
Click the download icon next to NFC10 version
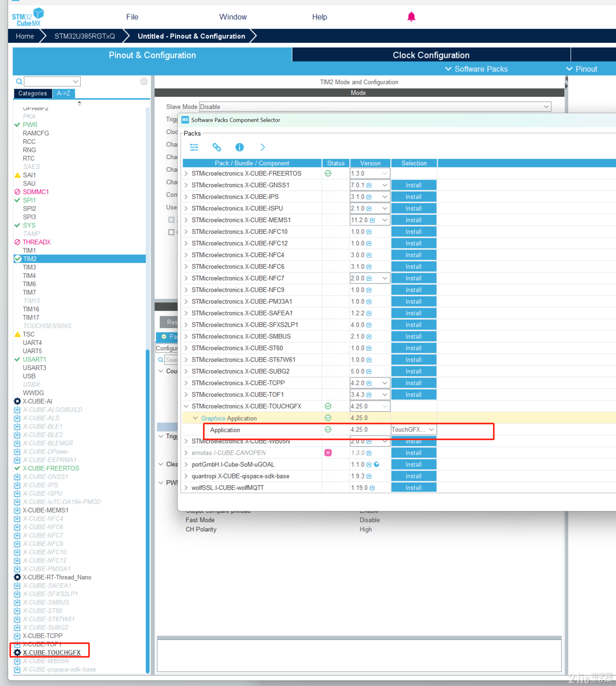(369, 231)
